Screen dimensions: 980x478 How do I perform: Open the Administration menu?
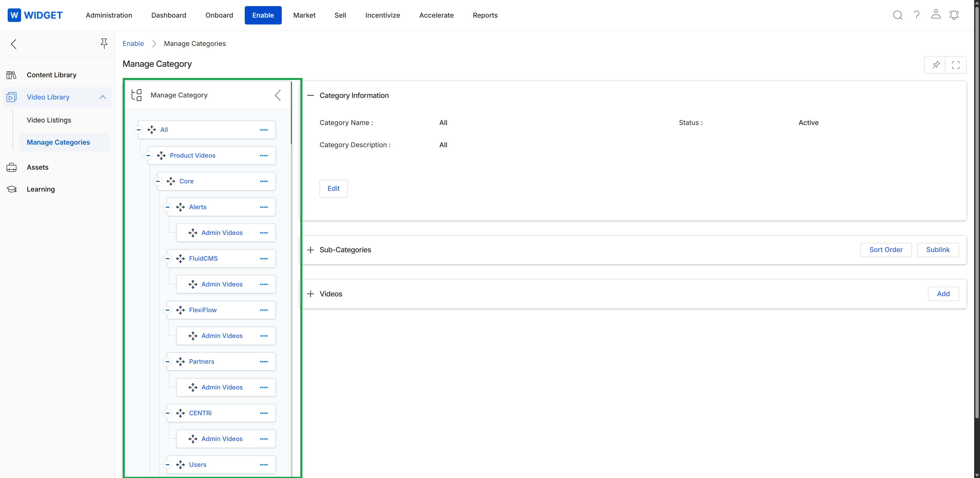pos(109,15)
